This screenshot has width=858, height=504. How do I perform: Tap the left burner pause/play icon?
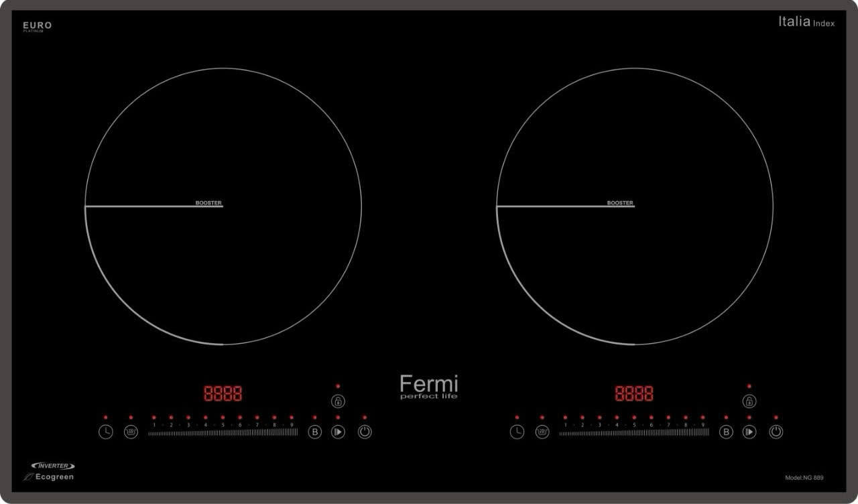pos(339,432)
